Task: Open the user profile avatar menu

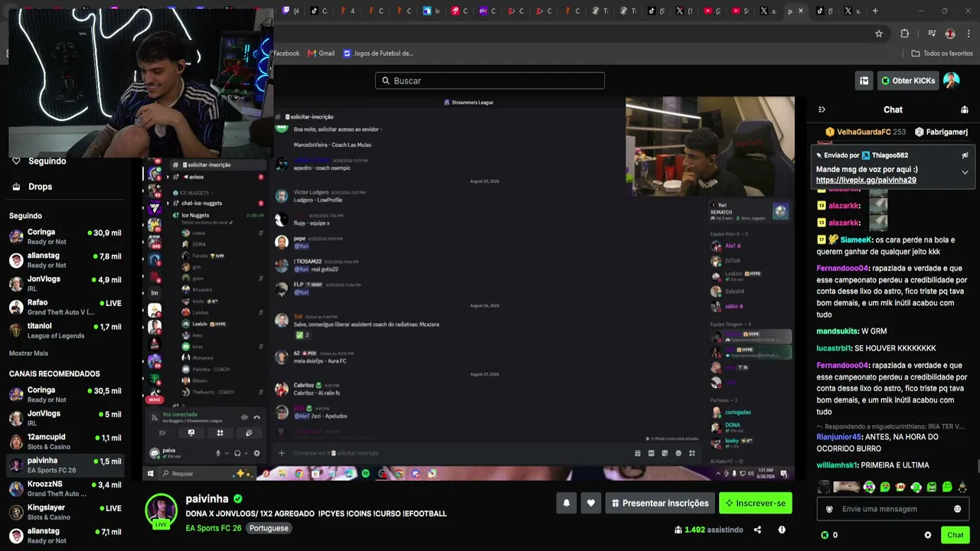Action: click(x=952, y=80)
